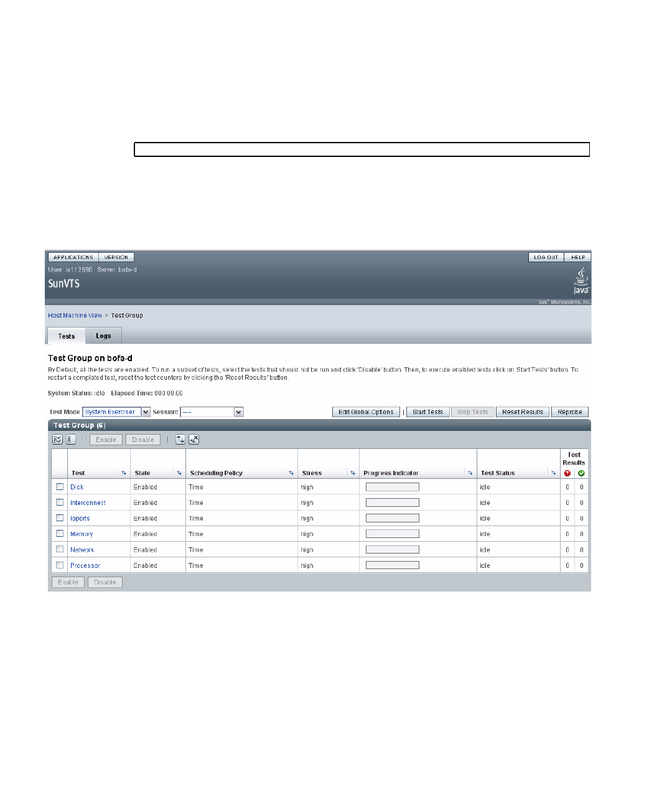Click the Start Tests button
The height and width of the screenshot is (807, 672).
[x=427, y=412]
